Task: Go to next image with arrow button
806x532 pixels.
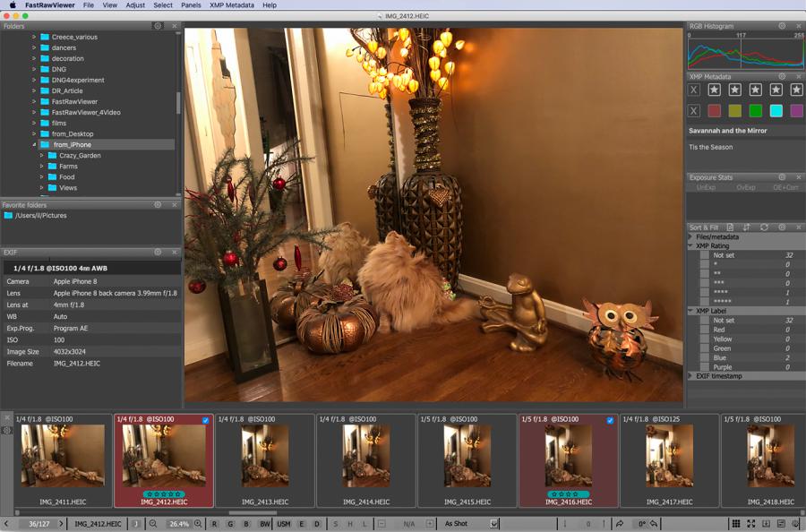Action: coord(61,524)
